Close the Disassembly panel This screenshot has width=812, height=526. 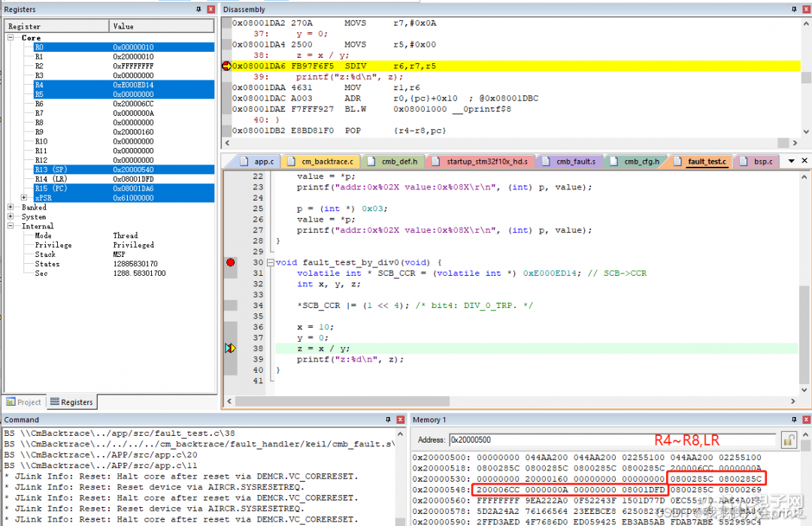[x=806, y=9]
